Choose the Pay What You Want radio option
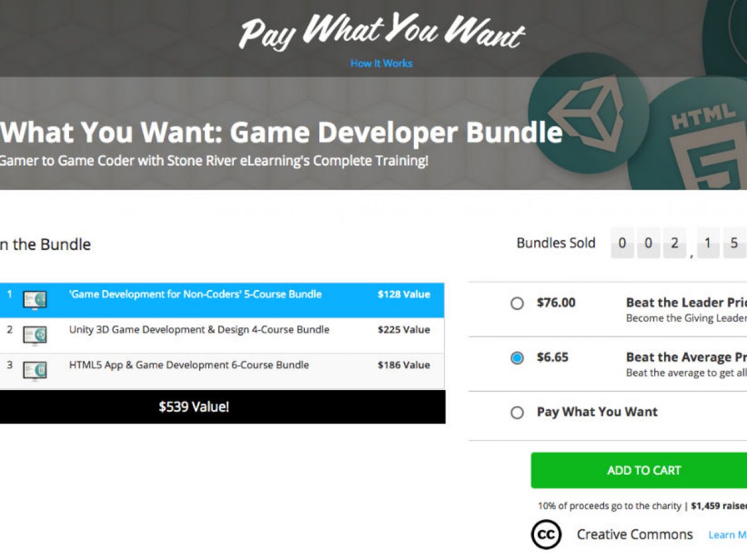The width and height of the screenshot is (747, 560). coord(517,413)
